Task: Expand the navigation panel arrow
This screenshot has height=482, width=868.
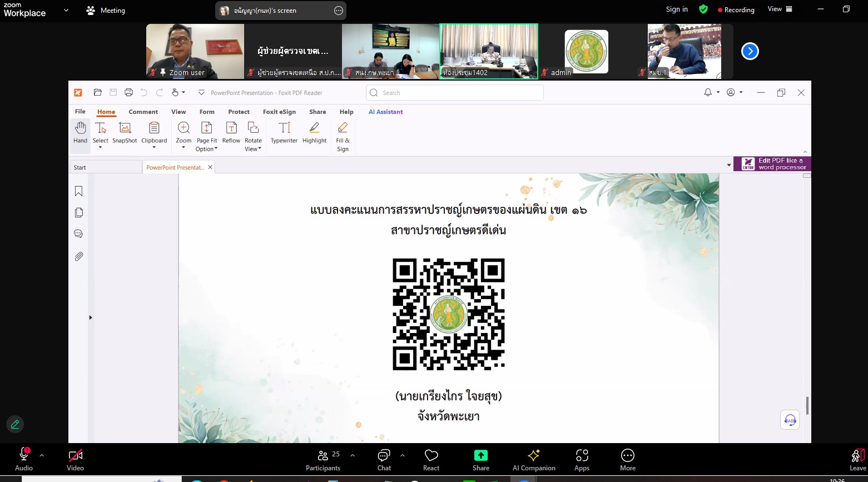Action: [x=91, y=317]
